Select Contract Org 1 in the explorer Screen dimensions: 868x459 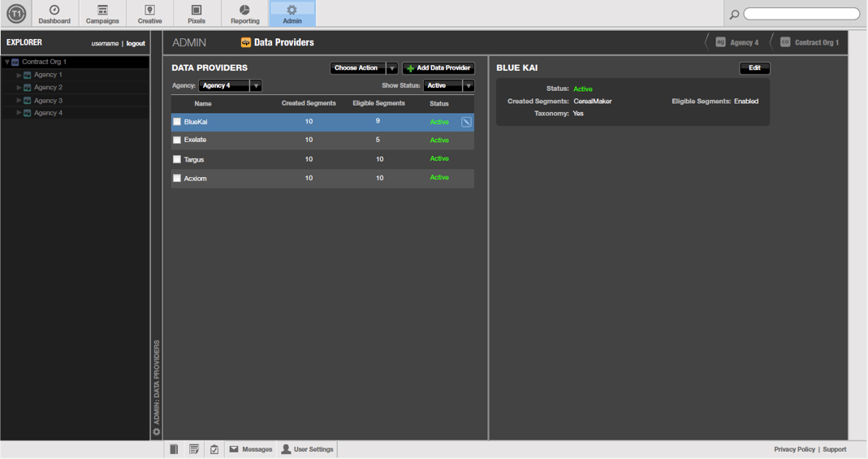point(44,62)
